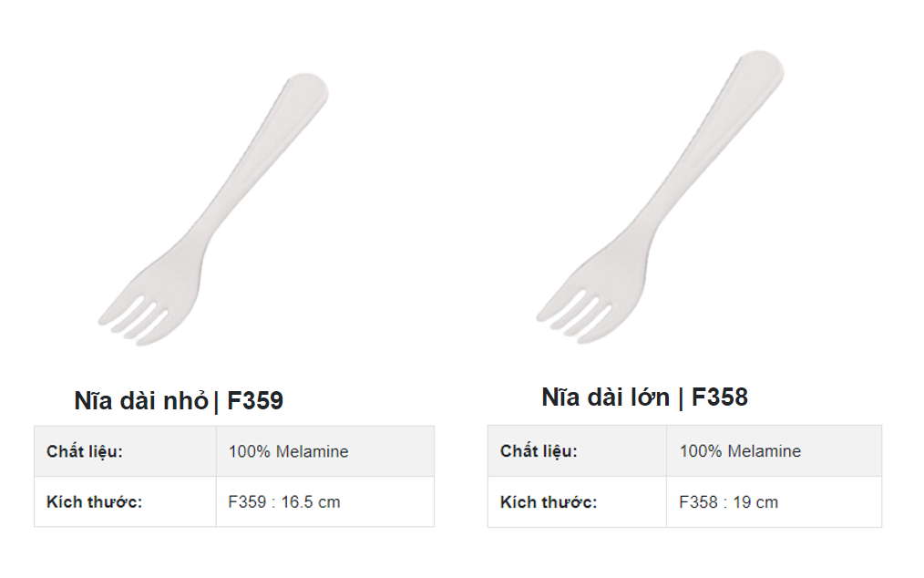Click the "Kích thước:" label in the F359 table
This screenshot has height=578, width=924.
(x=95, y=502)
